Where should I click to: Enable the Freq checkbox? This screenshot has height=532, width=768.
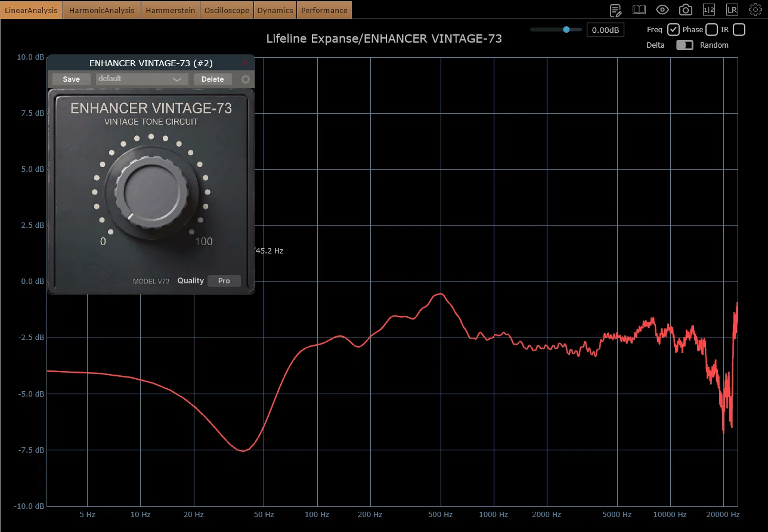point(673,30)
